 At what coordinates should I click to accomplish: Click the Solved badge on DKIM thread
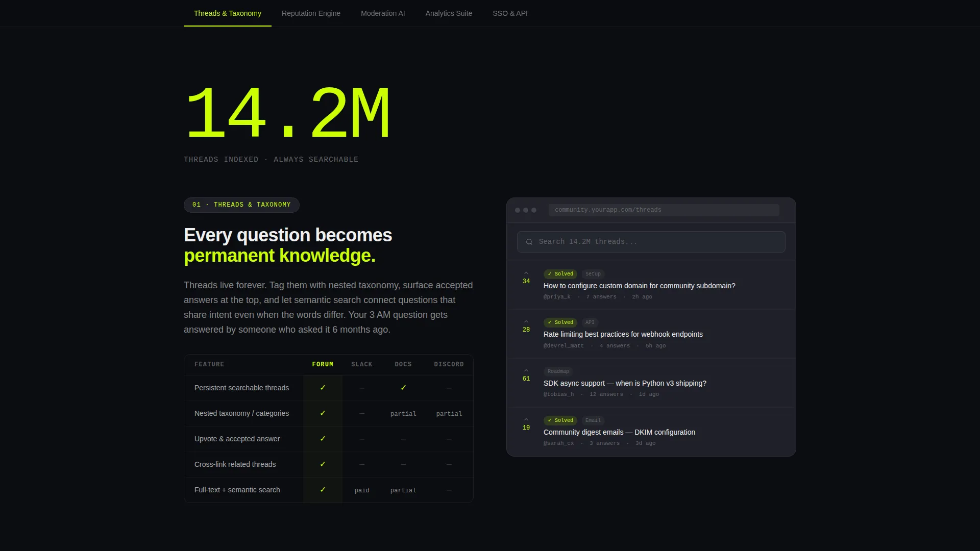560,420
